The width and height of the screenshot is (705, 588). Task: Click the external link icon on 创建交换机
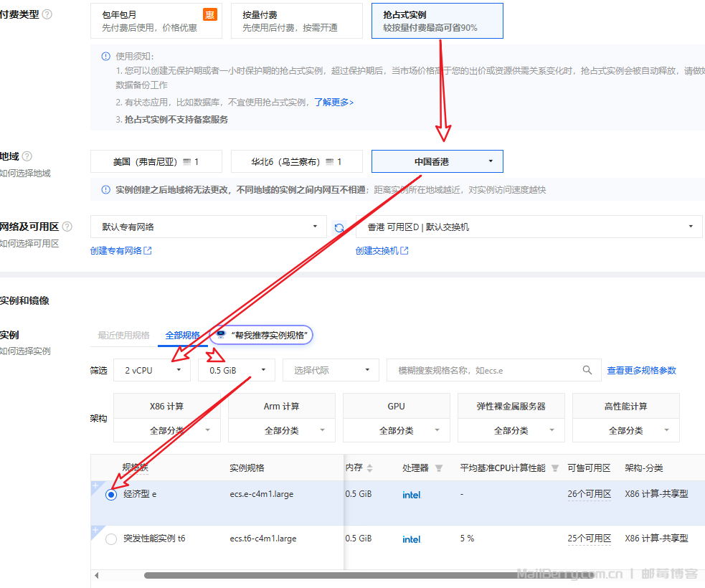click(403, 250)
